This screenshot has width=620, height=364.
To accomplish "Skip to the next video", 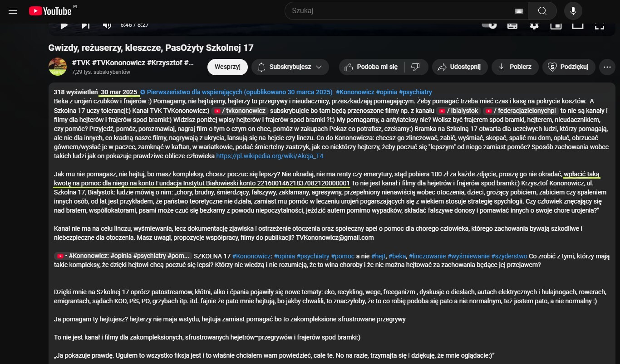I will click(85, 25).
